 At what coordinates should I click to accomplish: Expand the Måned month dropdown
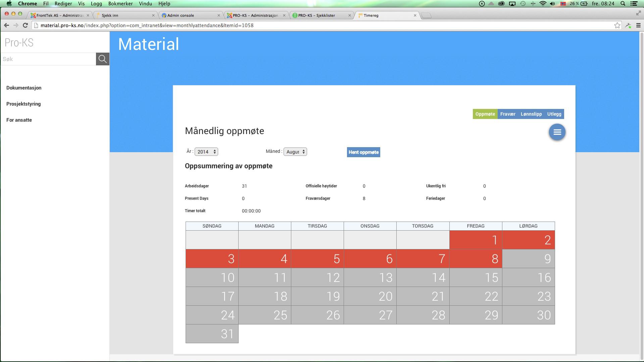click(x=295, y=152)
